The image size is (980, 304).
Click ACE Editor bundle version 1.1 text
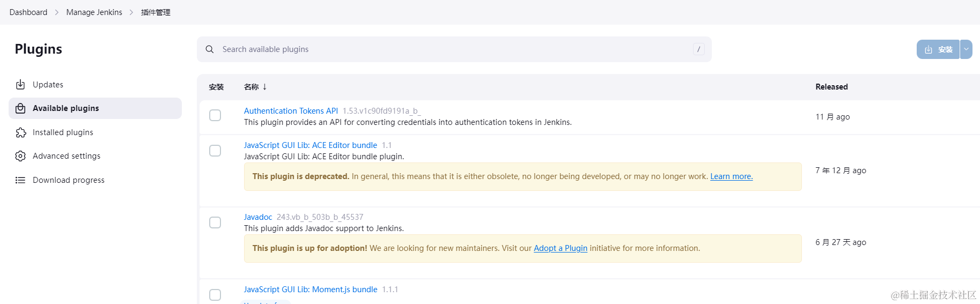tap(387, 145)
